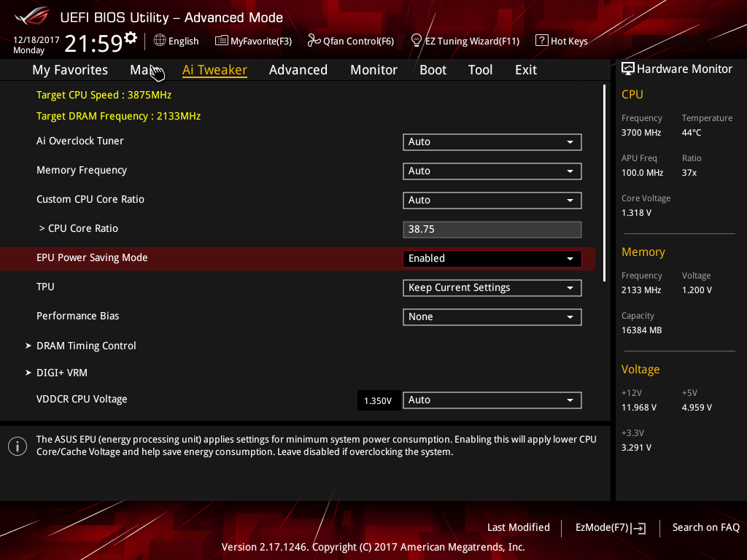
Task: Open Ai Overclock Tuner dropdown
Action: click(x=492, y=142)
